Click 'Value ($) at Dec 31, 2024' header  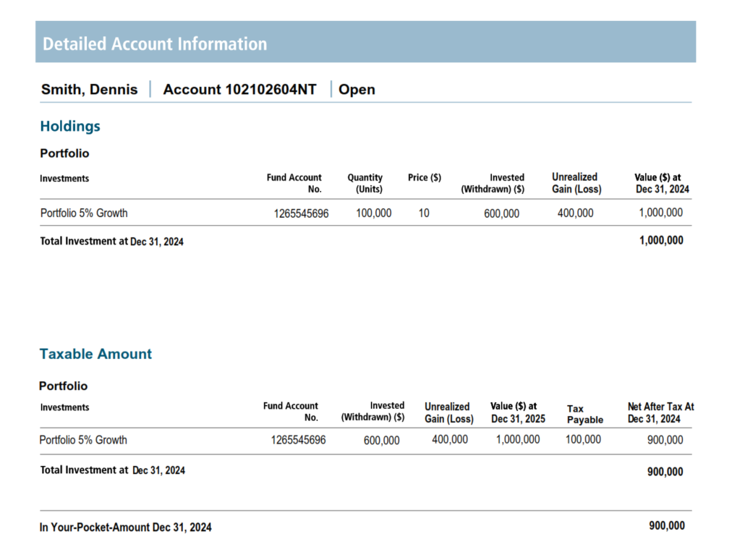(x=662, y=183)
